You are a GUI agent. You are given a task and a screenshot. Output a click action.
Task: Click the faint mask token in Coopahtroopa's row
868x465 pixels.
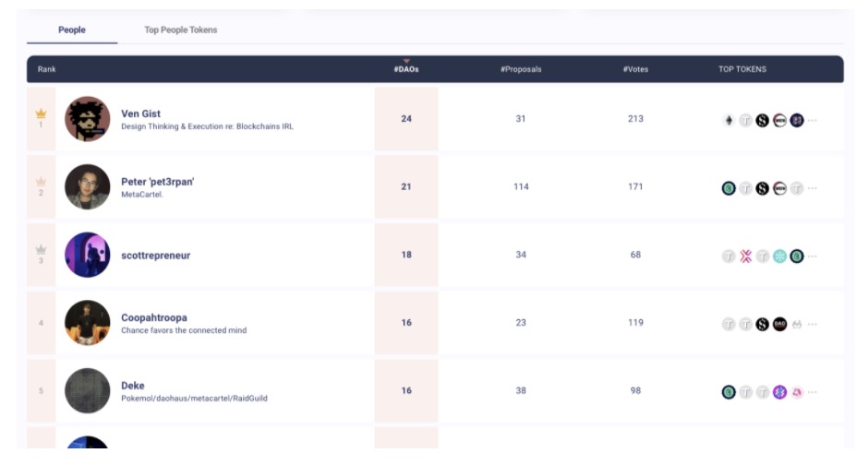click(797, 324)
